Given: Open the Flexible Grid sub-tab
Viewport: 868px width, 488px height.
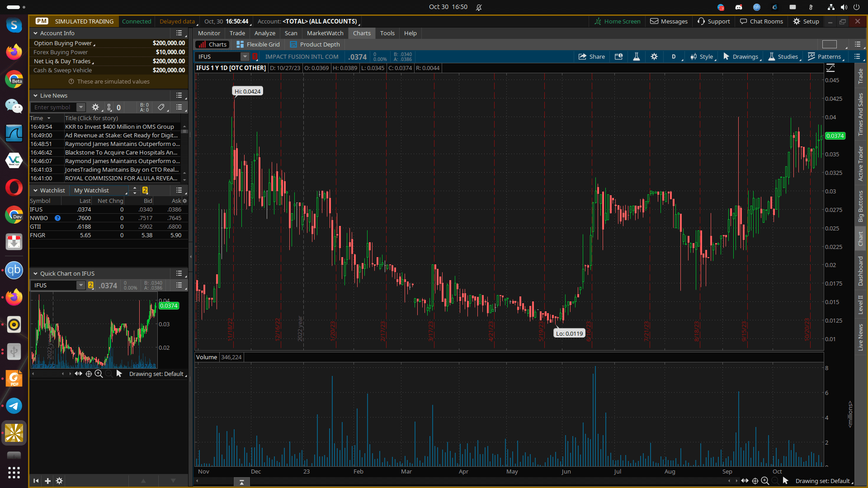Looking at the screenshot, I should point(258,44).
